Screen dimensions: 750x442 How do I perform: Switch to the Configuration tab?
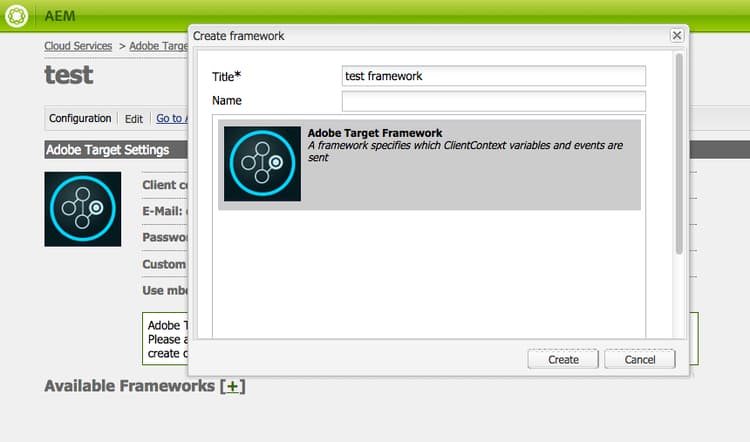click(x=80, y=118)
